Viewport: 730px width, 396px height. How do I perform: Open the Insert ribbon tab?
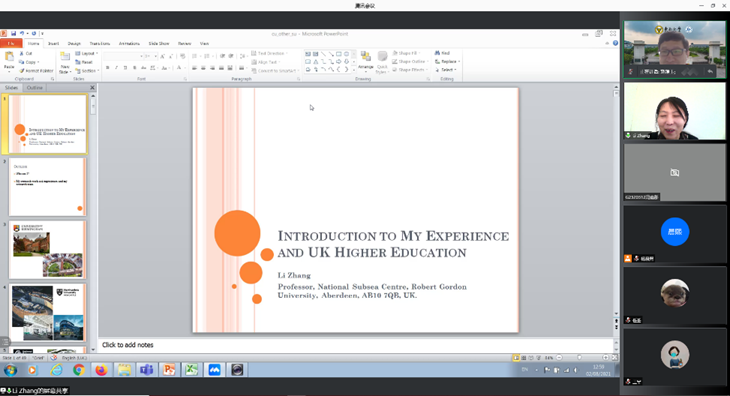click(x=54, y=43)
